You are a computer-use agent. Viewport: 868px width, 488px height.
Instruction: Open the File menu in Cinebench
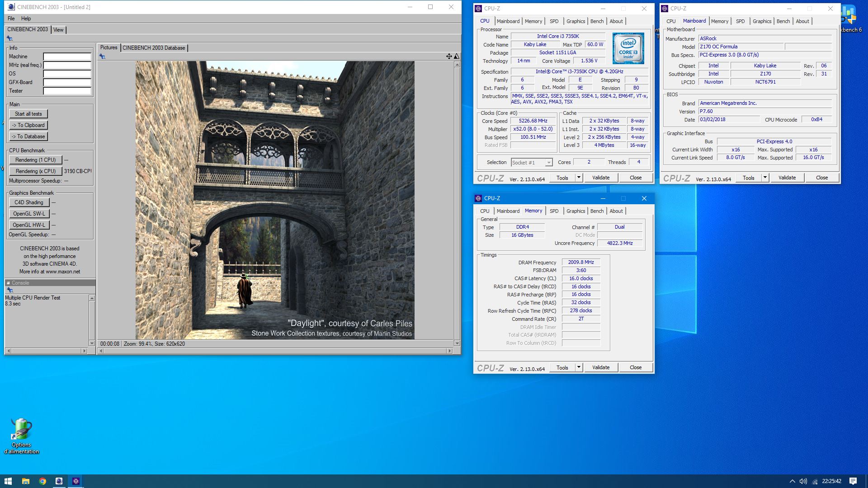point(11,19)
